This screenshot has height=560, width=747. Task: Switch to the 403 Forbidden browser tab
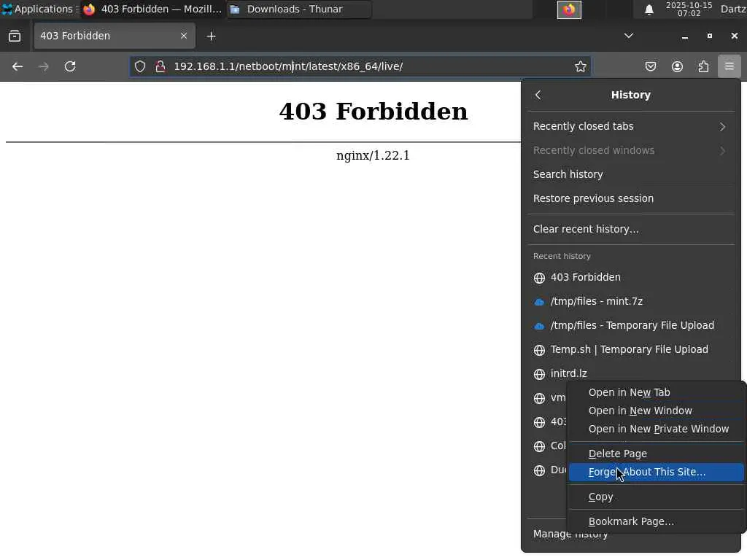click(115, 36)
